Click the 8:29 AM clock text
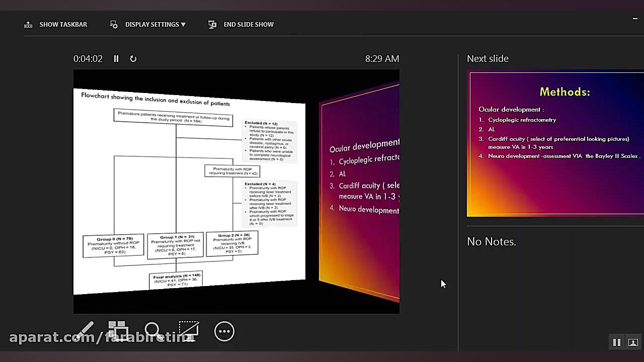The image size is (644, 362). 382,59
